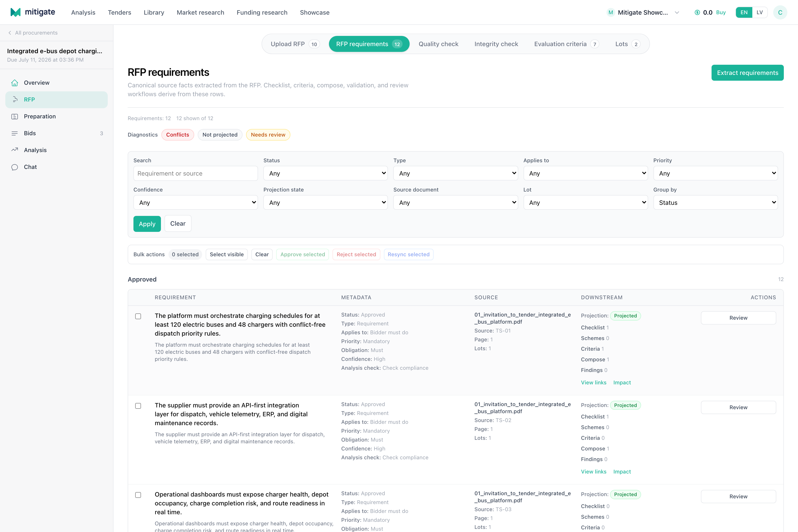
Task: Tick checkbox for API-first integration requirement
Action: pyautogui.click(x=138, y=406)
